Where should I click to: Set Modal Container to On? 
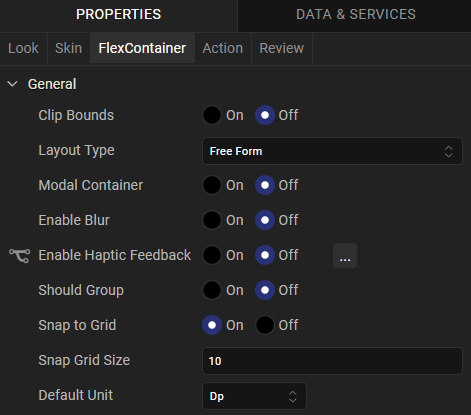[x=212, y=185]
